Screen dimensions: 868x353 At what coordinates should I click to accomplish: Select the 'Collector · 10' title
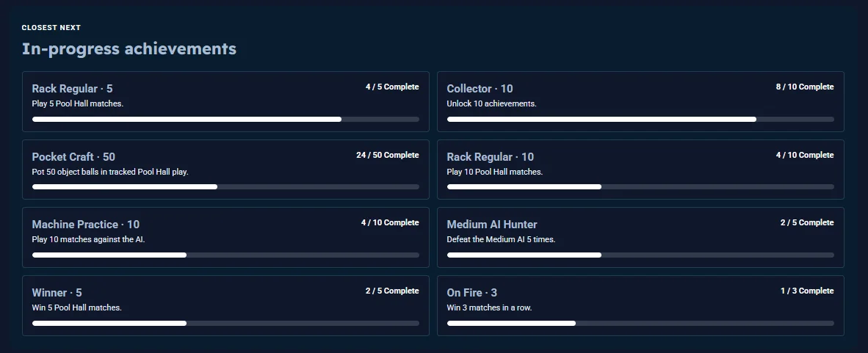tap(480, 89)
